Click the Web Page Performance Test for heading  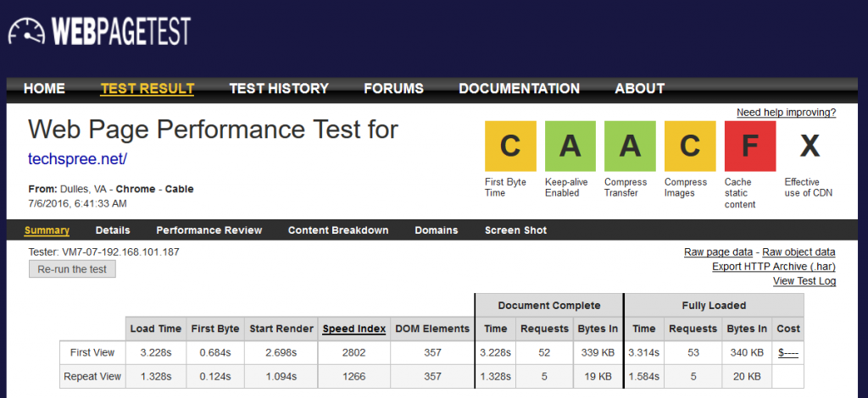click(213, 130)
